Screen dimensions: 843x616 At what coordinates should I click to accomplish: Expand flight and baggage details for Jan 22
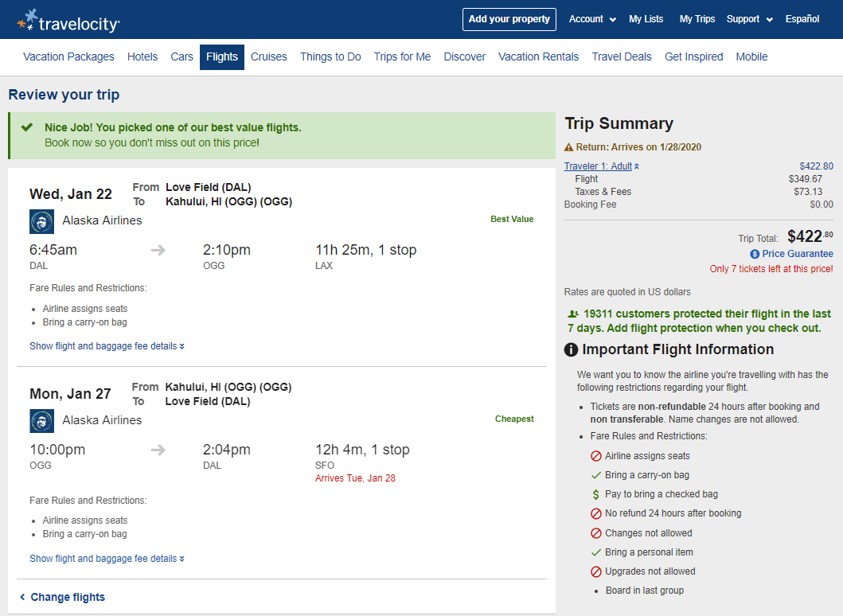coord(107,346)
